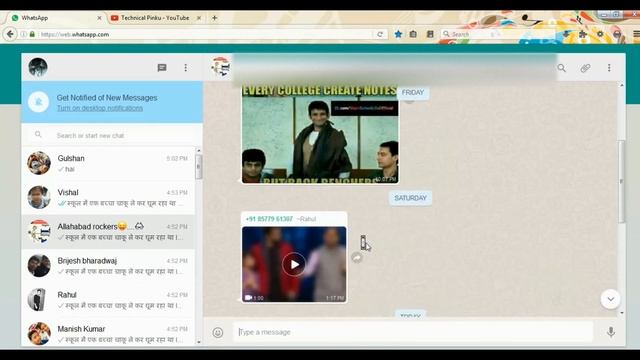This screenshot has height=360, width=640.
Task: Jump to latest messages with the down chevron
Action: 610,299
